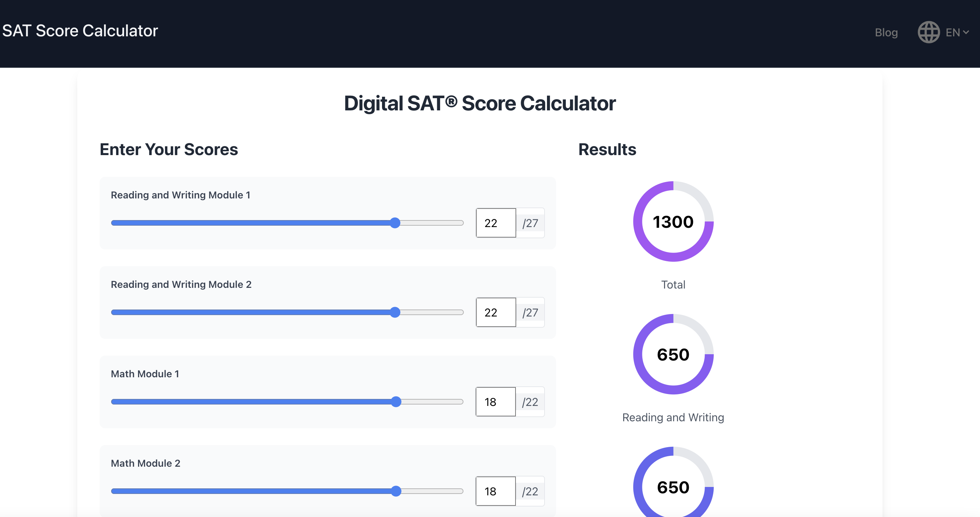Select the Reading and Writing Module 1 score input

click(495, 223)
